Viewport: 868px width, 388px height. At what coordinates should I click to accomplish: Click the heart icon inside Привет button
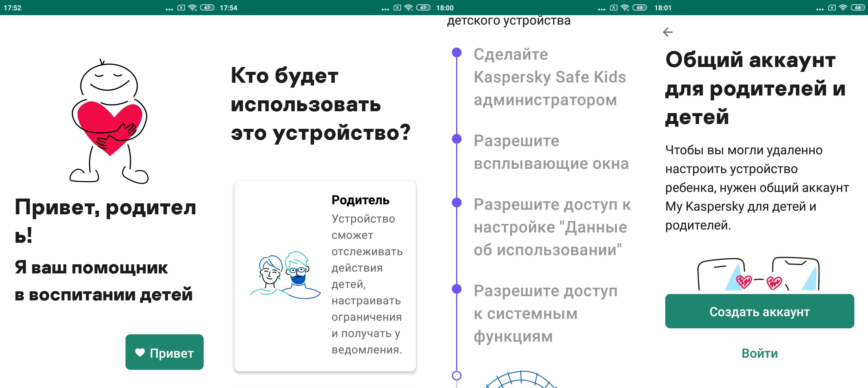[140, 353]
